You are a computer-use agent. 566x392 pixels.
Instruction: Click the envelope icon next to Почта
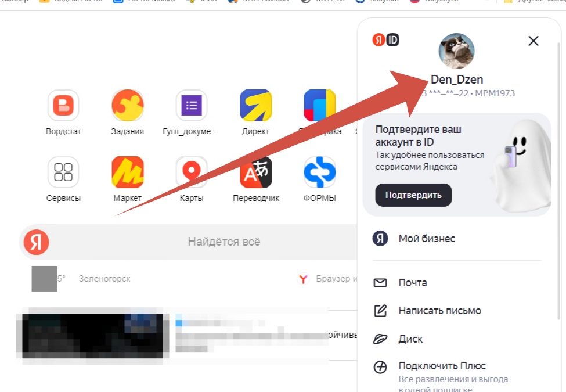point(380,283)
